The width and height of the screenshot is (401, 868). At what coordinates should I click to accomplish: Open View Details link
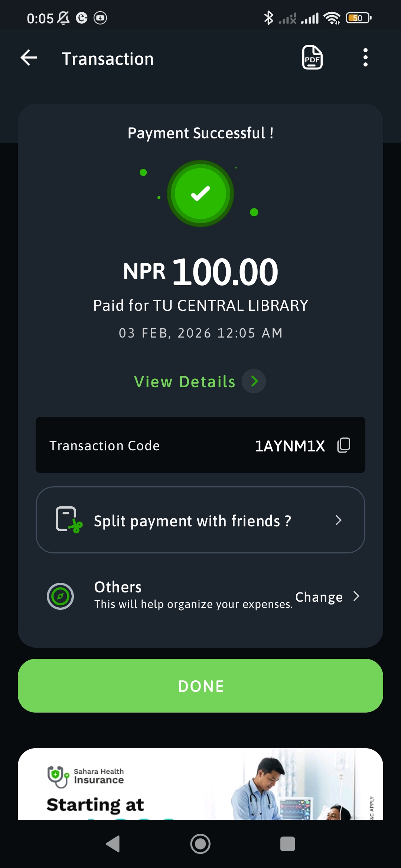tap(185, 381)
